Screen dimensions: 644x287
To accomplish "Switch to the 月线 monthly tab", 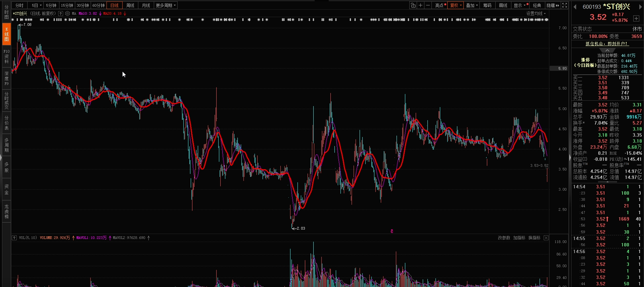I will 146,5.
